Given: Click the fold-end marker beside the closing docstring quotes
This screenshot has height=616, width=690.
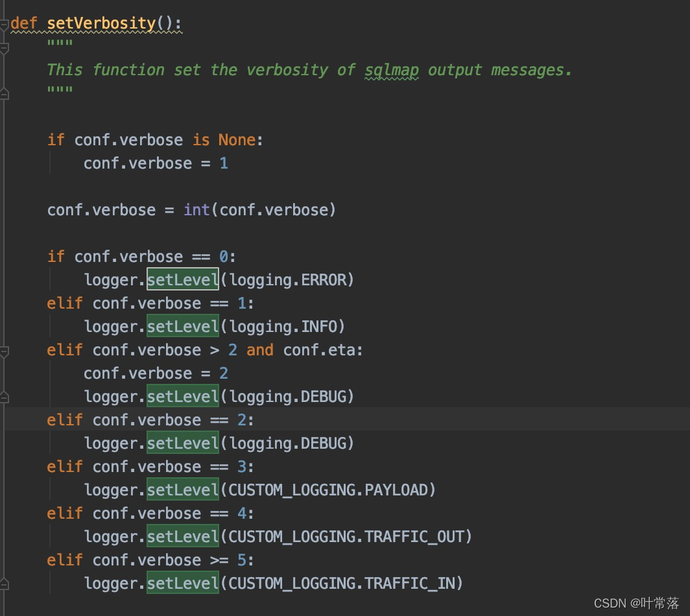Looking at the screenshot, I should click(x=4, y=94).
